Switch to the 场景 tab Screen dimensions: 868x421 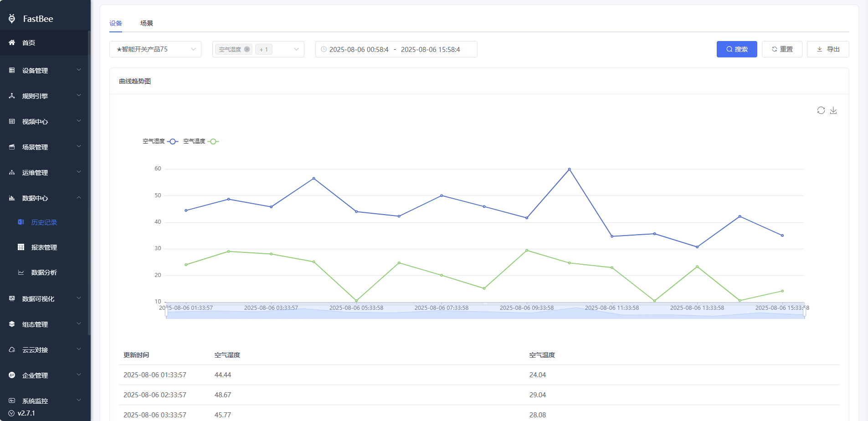coord(146,23)
